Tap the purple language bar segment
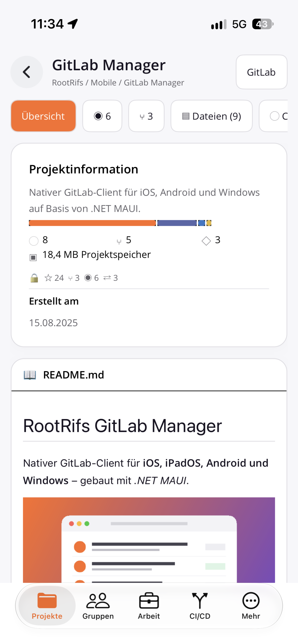The height and width of the screenshot is (644, 298). pos(177,223)
